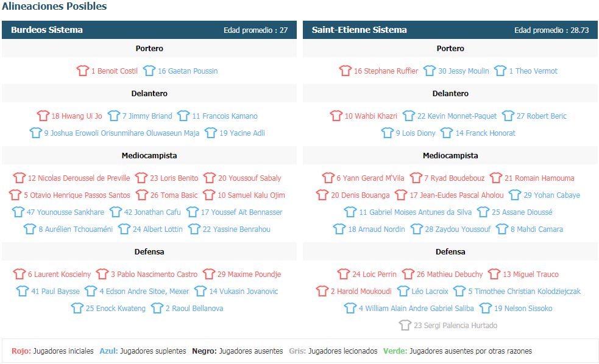Click the blue shirt icon beside Gaetan Poussin
Viewport: 599px width, 364px height.
coord(149,71)
